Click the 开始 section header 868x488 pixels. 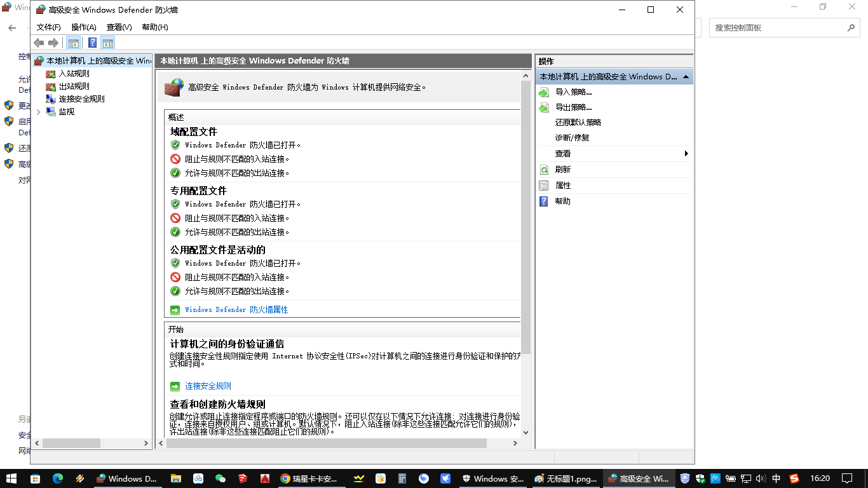tap(176, 330)
